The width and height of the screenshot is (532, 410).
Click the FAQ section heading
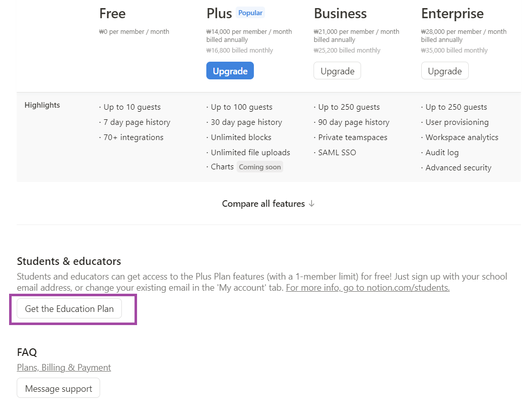tap(27, 352)
